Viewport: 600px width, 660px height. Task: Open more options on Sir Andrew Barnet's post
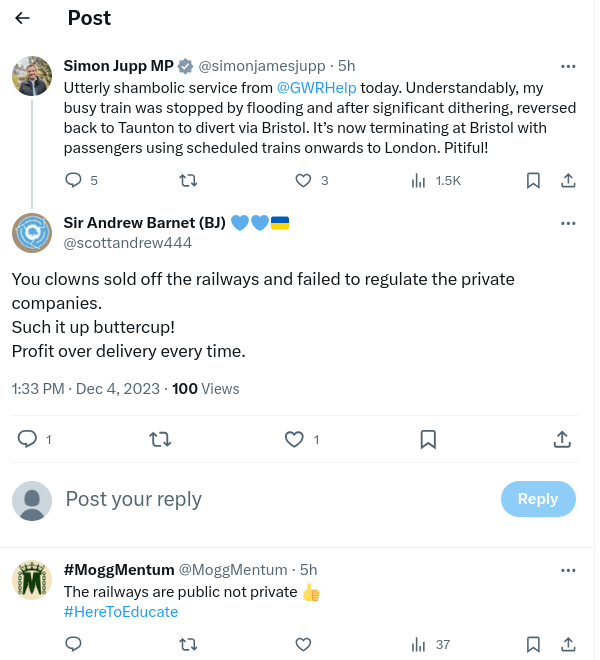[x=568, y=223]
